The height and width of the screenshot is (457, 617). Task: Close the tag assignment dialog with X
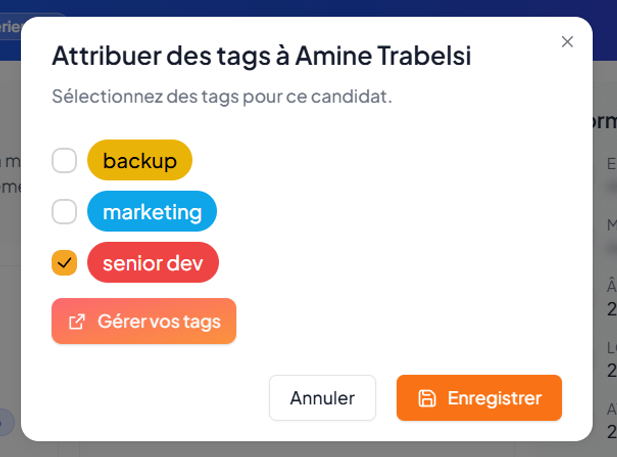(567, 41)
